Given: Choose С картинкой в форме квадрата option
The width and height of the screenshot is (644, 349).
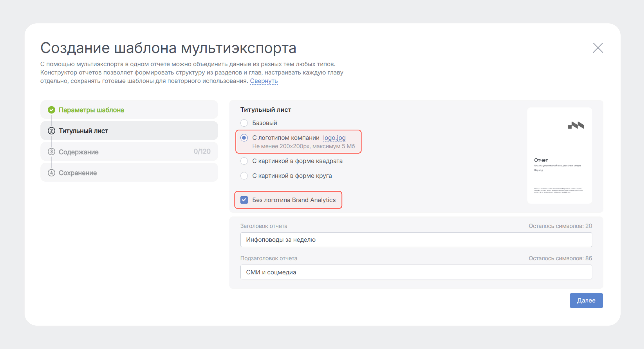Looking at the screenshot, I should pyautogui.click(x=244, y=161).
